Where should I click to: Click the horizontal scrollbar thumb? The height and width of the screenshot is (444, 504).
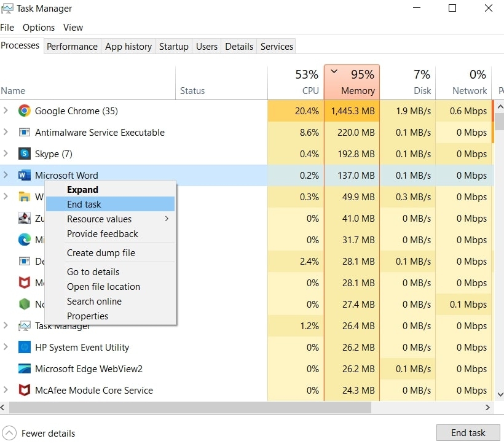pyautogui.click(x=190, y=407)
